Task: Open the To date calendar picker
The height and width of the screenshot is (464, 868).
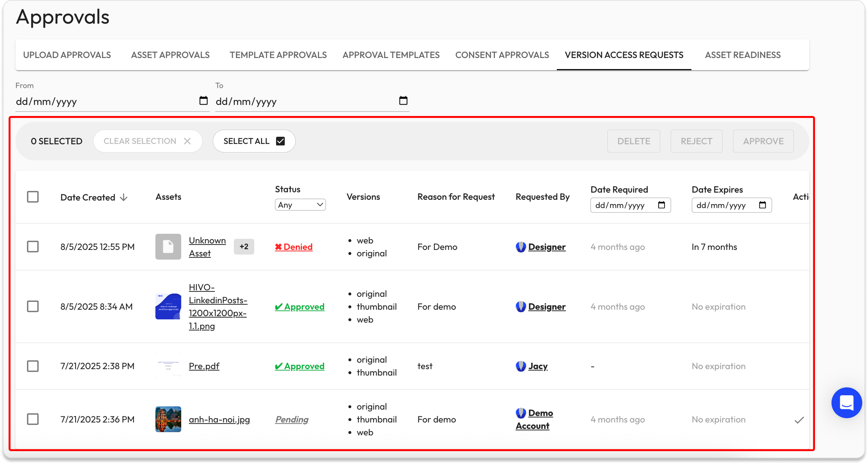Action: pos(403,101)
